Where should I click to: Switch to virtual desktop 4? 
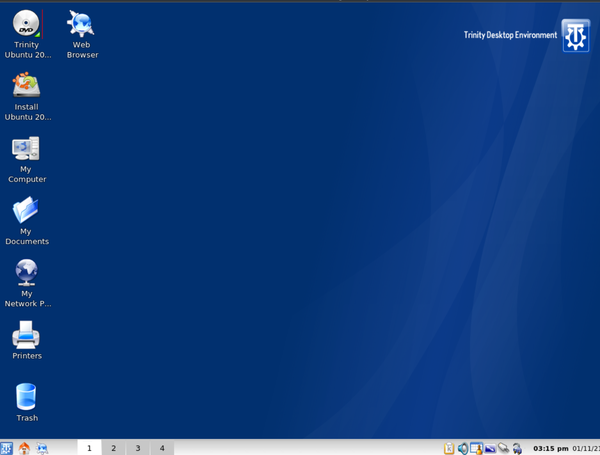162,448
